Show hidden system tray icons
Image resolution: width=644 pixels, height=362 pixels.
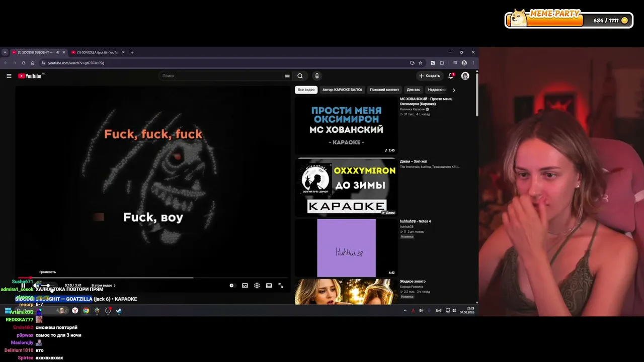(x=405, y=311)
